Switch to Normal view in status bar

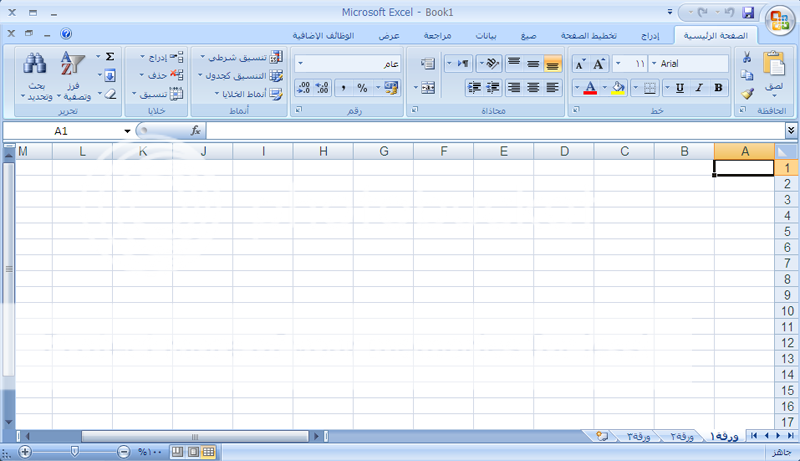[208, 452]
